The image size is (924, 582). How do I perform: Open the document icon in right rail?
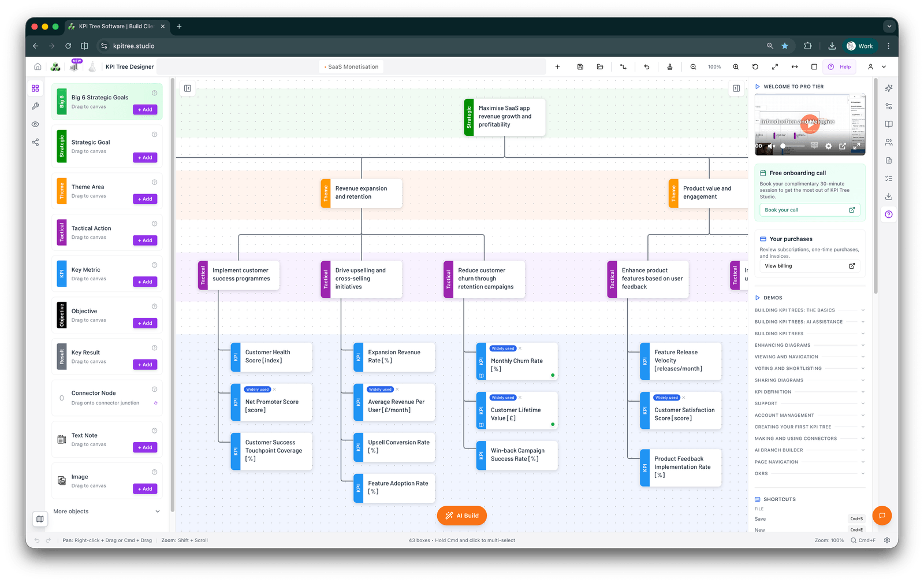[889, 161]
